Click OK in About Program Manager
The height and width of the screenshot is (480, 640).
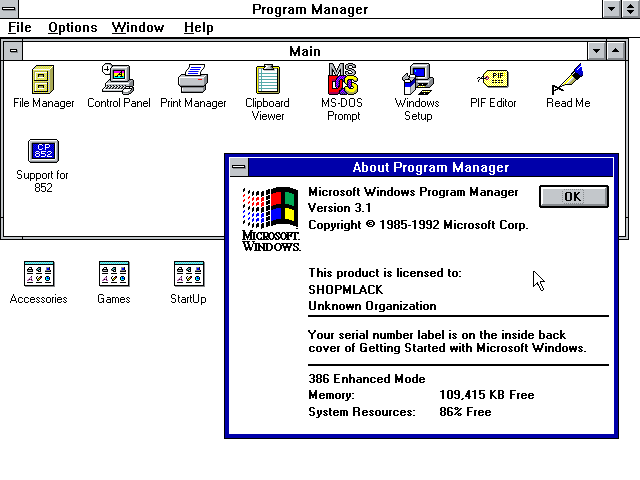pyautogui.click(x=573, y=196)
